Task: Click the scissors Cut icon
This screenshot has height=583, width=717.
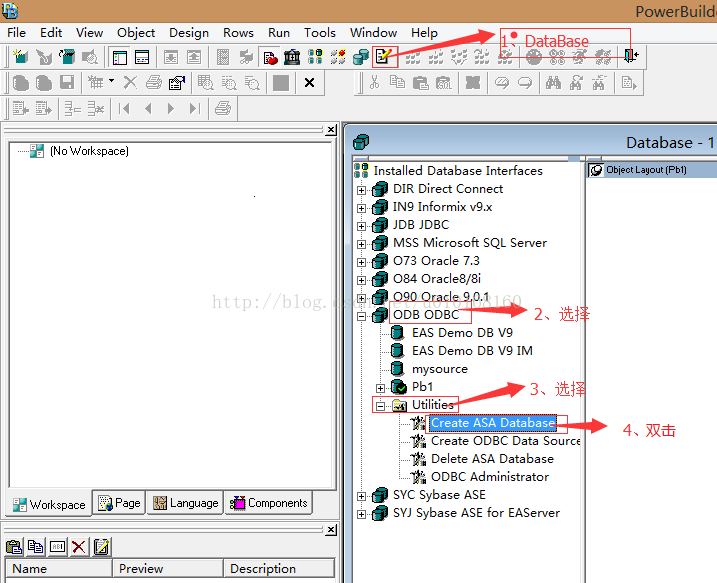Action: click(375, 83)
